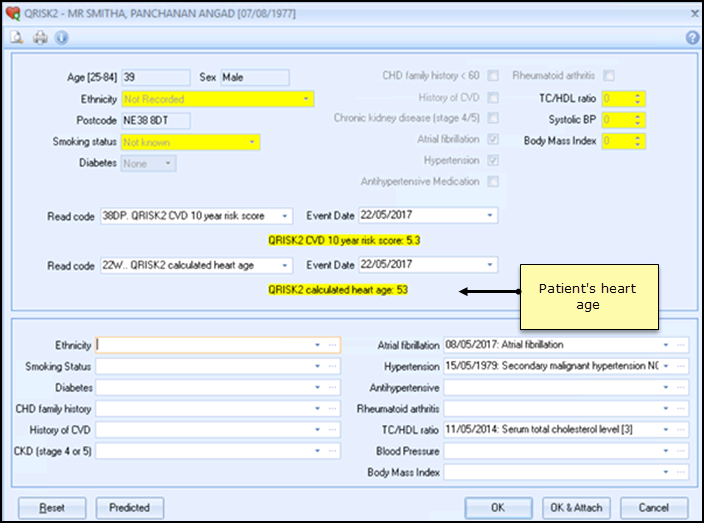
Task: Click the printer icon in toolbar
Action: pos(40,38)
